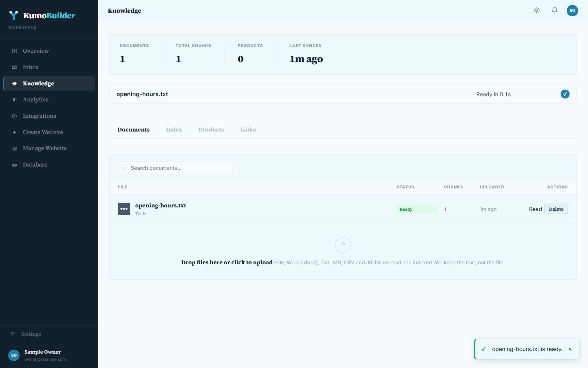Viewport: 588px width, 368px height.
Task: Switch to the Index tab
Action: pos(174,130)
